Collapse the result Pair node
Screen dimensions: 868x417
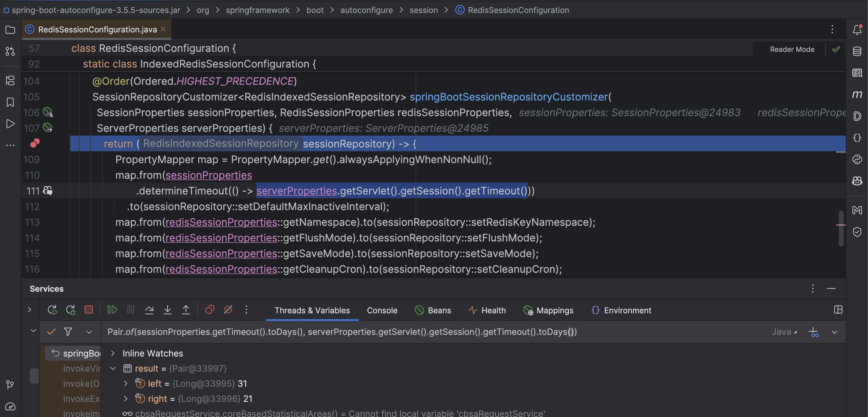(x=113, y=368)
